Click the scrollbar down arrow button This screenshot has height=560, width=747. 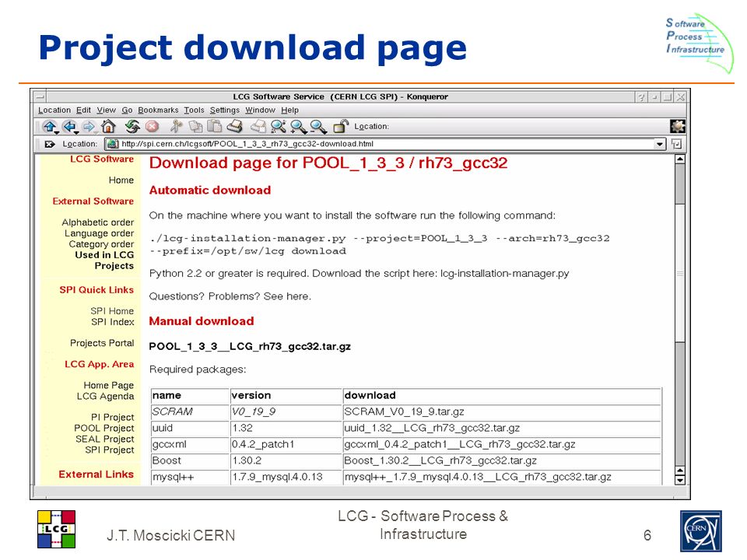click(680, 481)
